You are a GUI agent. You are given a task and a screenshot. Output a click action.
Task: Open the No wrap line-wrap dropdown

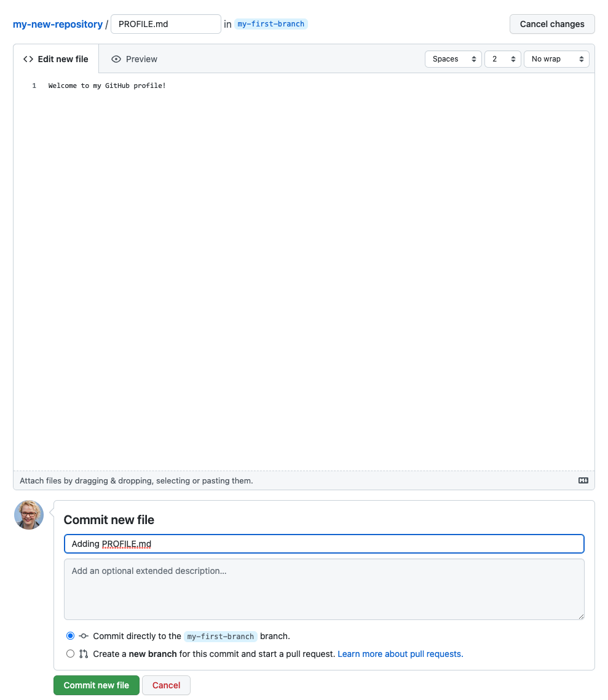click(x=556, y=58)
